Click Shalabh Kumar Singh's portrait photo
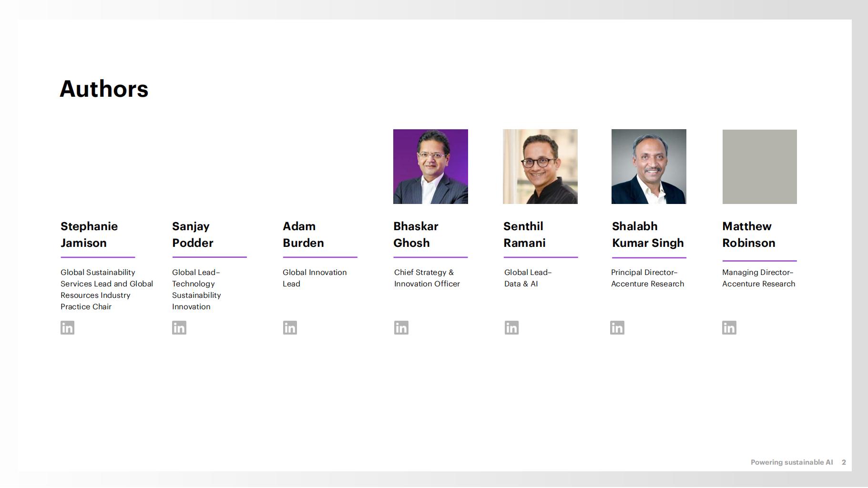This screenshot has width=868, height=488. click(649, 166)
